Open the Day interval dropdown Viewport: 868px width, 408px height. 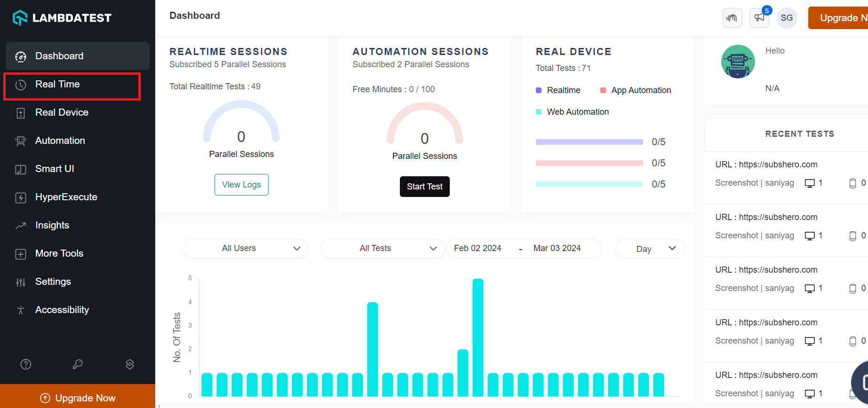pyautogui.click(x=650, y=249)
